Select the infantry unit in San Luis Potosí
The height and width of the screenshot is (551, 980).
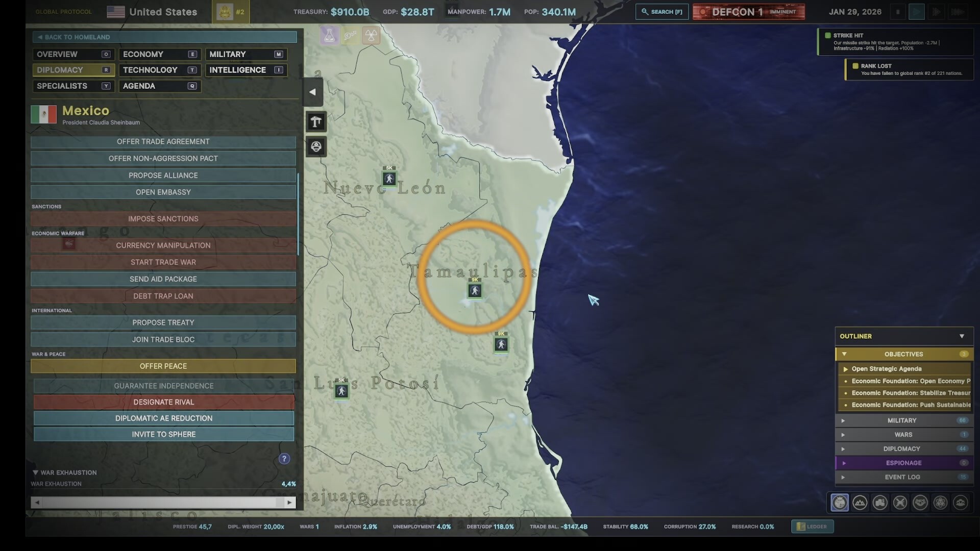pyautogui.click(x=341, y=391)
